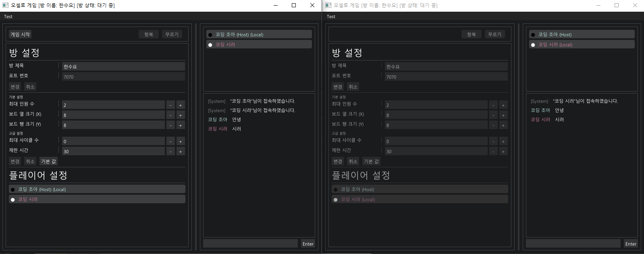Increase 보드 행 크기 (Y) with plus, right window
The height and width of the screenshot is (254, 644).
[503, 125]
